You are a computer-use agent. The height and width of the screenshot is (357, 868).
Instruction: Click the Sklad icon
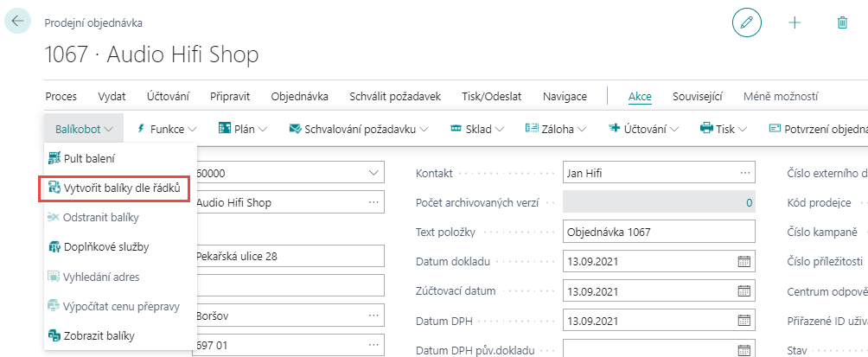[x=456, y=129]
